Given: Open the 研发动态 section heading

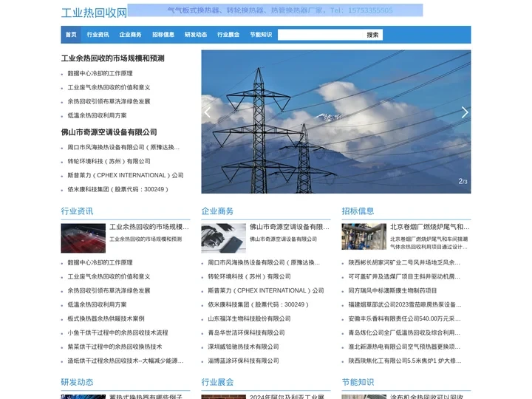Looking at the screenshot, I should point(77,382).
